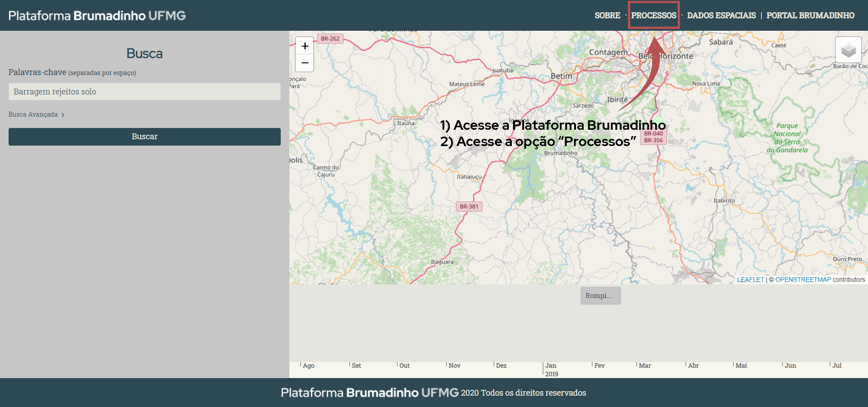Go to DADOS ESPACIAIS
The height and width of the screenshot is (407, 868).
(x=721, y=15)
